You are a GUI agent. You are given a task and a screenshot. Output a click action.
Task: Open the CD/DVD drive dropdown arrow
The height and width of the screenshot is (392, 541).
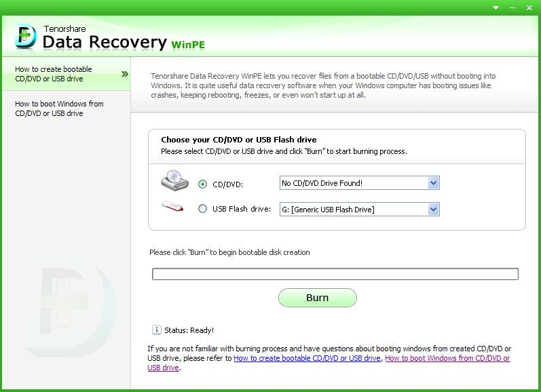(x=433, y=183)
